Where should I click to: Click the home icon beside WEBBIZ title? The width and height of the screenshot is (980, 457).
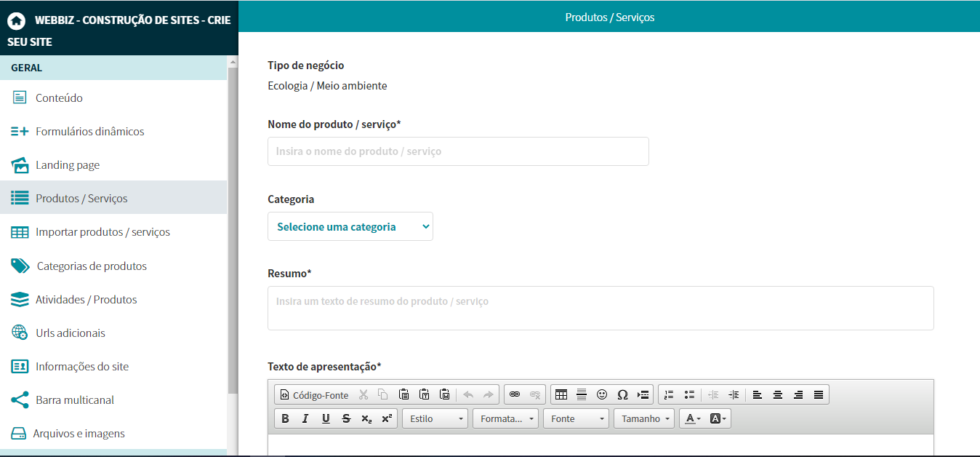tap(16, 21)
